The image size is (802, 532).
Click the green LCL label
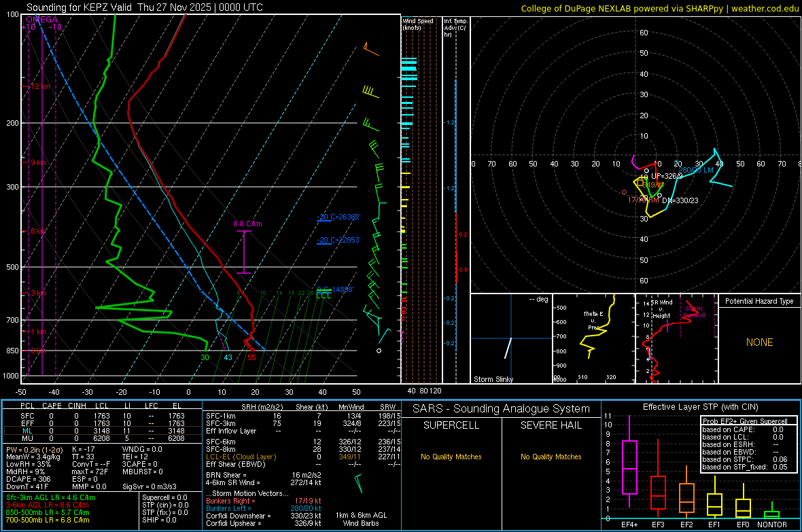point(324,296)
